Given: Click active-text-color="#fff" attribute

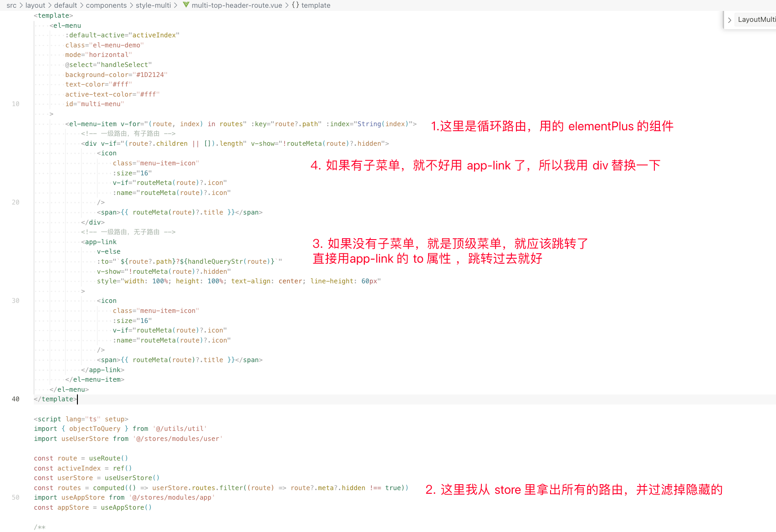Looking at the screenshot, I should tap(112, 94).
